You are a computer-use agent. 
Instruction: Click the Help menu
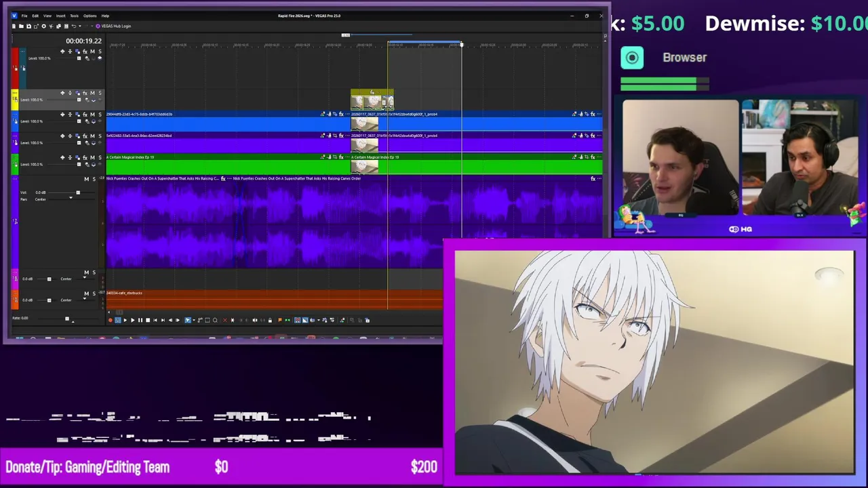105,16
